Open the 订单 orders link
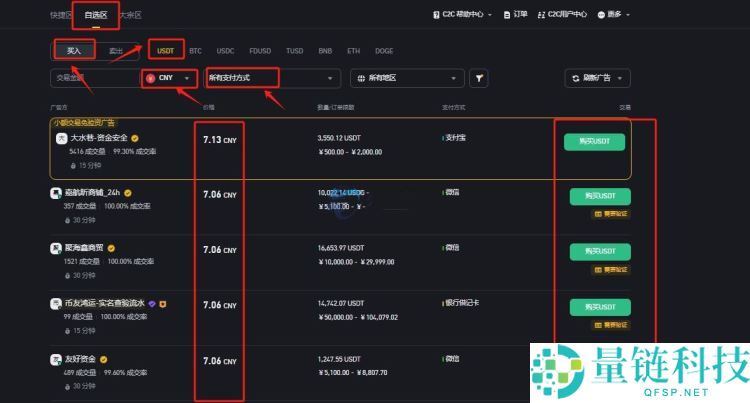The image size is (750, 403). [x=520, y=15]
